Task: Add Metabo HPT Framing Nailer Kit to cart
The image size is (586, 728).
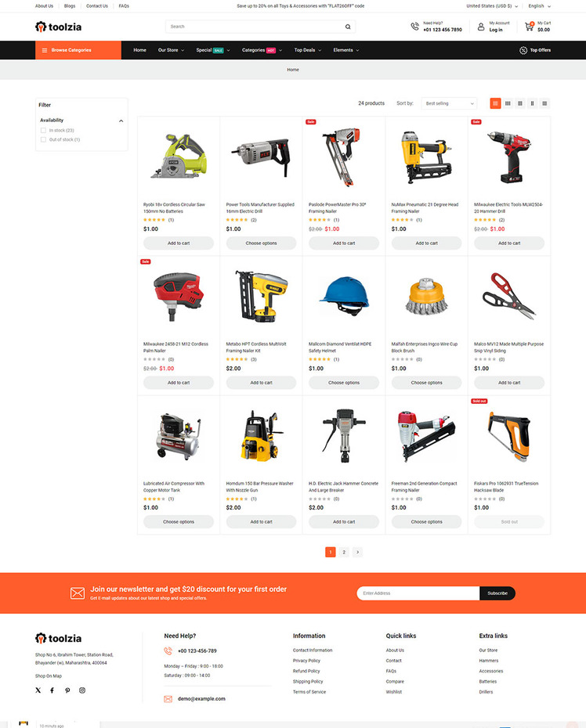Action: (261, 383)
